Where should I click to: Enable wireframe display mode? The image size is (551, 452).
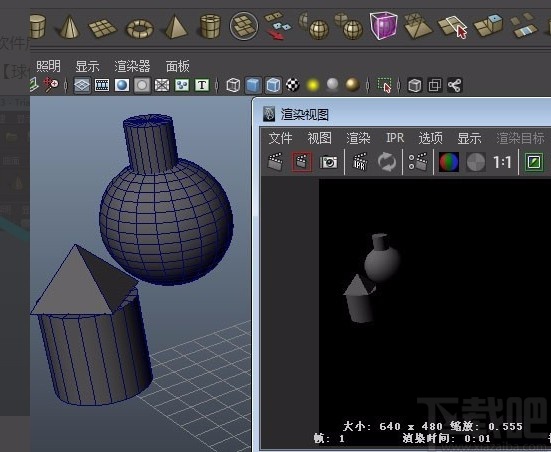tap(233, 85)
